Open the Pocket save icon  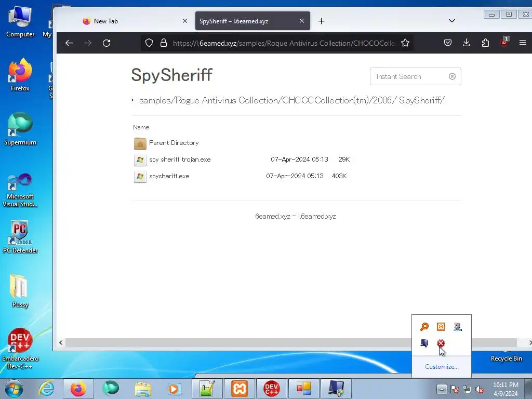pos(448,43)
